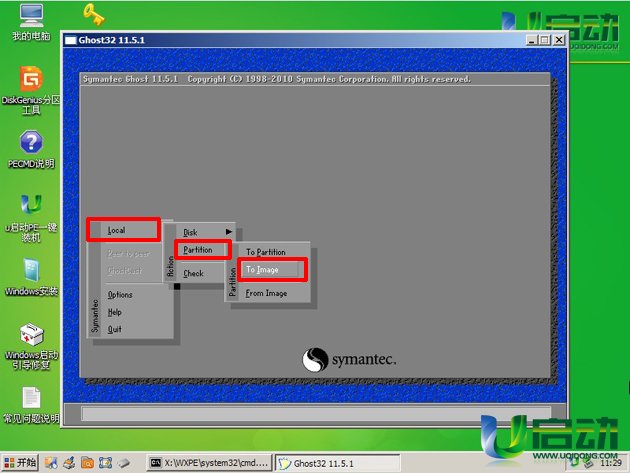Viewport: 630px width, 473px height.
Task: Launch Windows启动引导修复 icon
Action: click(x=31, y=346)
